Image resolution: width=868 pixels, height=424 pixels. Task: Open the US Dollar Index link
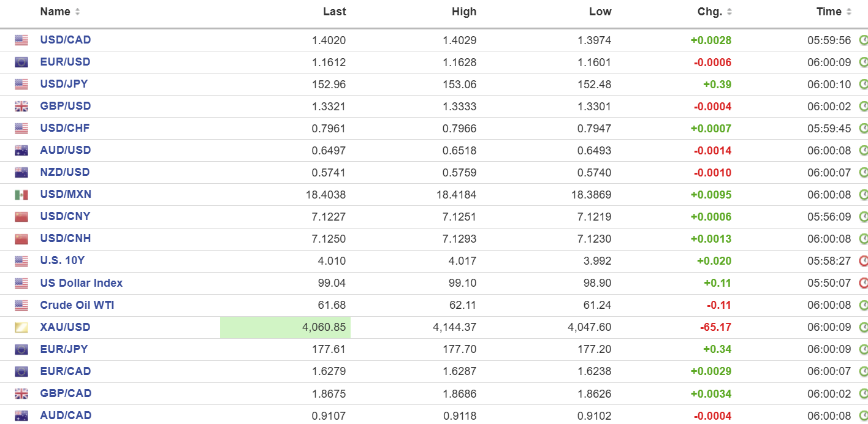click(x=81, y=283)
